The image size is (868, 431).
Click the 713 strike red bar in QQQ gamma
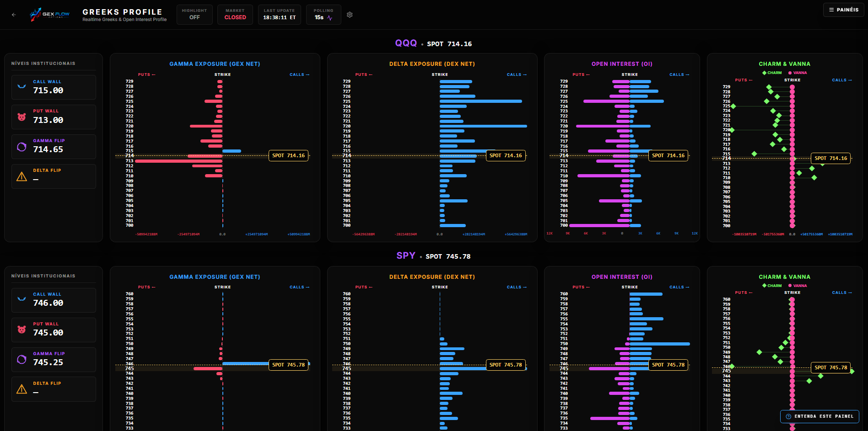coord(179,161)
